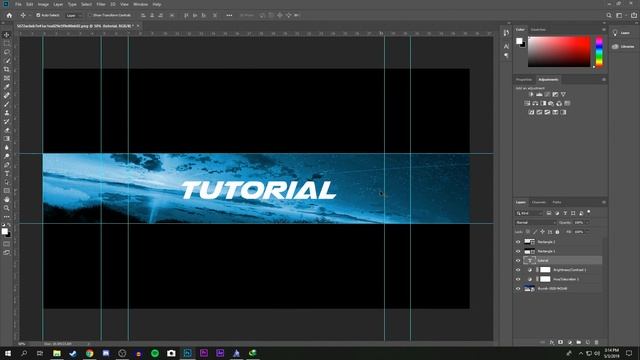Open the Adjustments panel options menu

(604, 80)
